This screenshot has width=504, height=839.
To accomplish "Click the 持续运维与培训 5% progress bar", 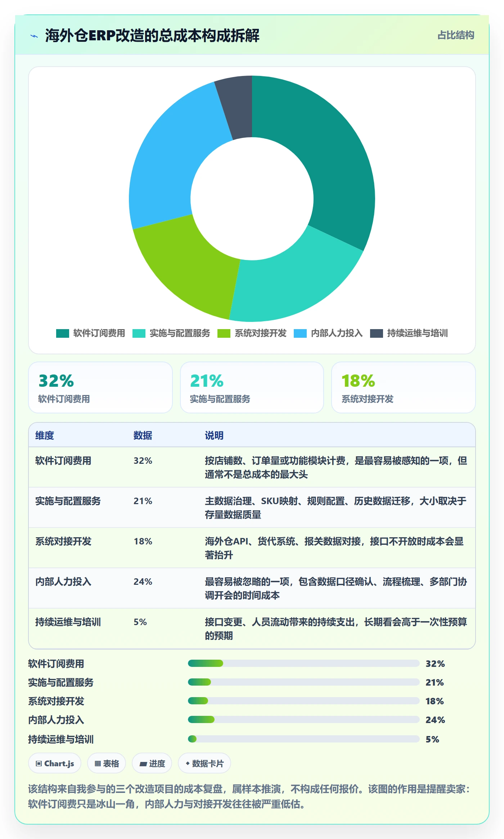I will pyautogui.click(x=304, y=739).
